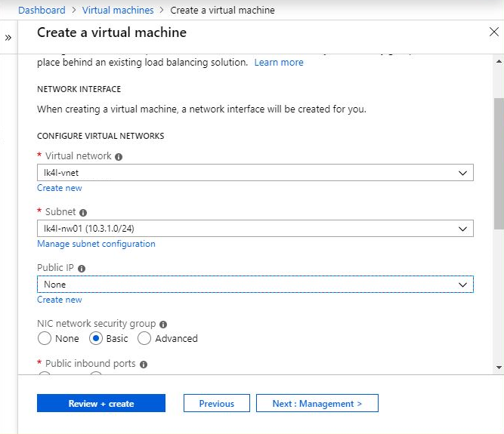Viewport: 504px width, 434px height.
Task: Click info icon for NIC network security group
Action: coord(162,325)
